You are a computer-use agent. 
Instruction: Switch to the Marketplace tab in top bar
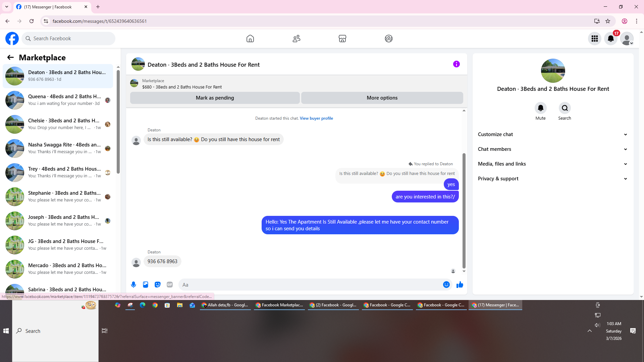click(342, 39)
